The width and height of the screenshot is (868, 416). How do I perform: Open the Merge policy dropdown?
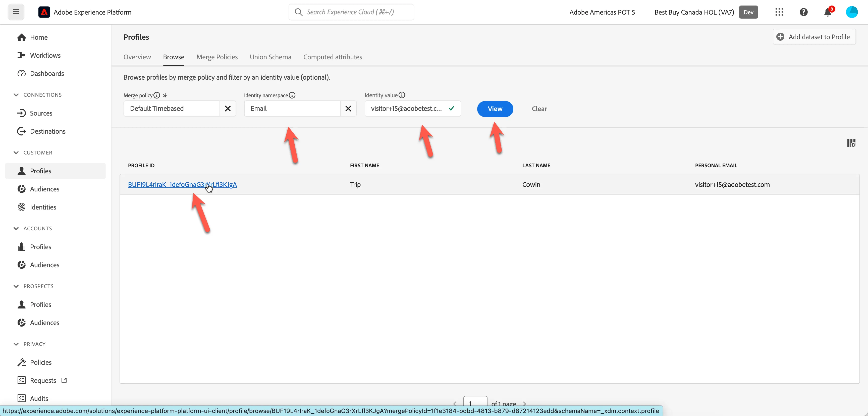tap(172, 109)
